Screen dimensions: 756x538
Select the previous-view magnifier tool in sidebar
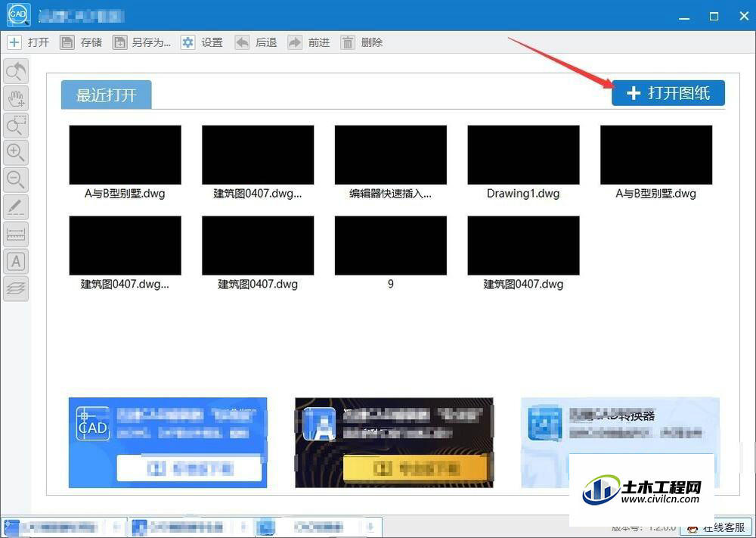tap(16, 71)
